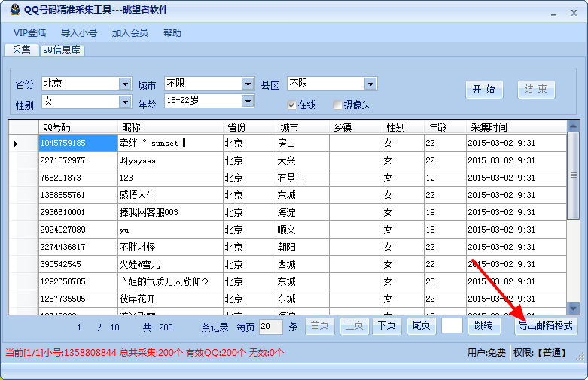Sort by QQ号码 column header
Image resolution: width=588 pixels, height=380 pixels.
tap(78, 127)
